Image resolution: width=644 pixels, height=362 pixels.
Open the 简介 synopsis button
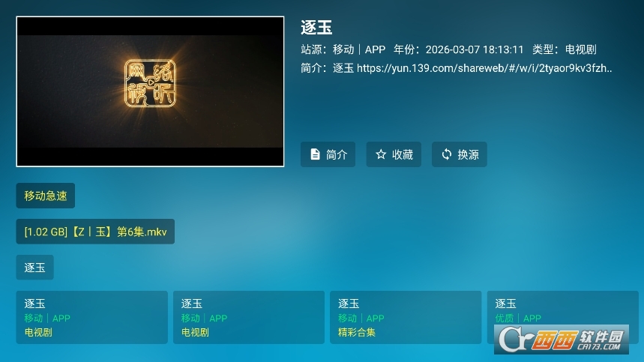[328, 154]
